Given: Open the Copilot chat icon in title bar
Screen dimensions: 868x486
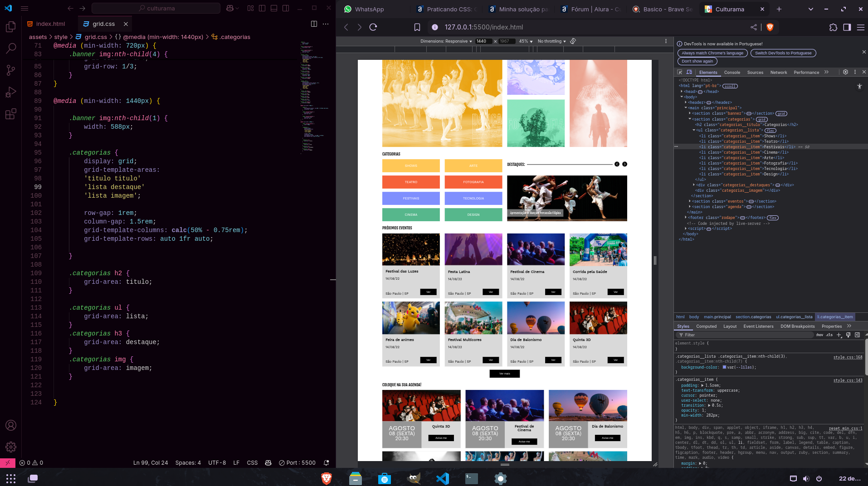Looking at the screenshot, I should [230, 8].
